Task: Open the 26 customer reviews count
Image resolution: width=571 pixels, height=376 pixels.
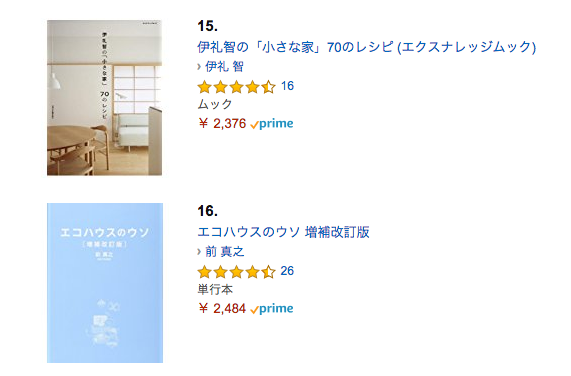Action: point(287,271)
